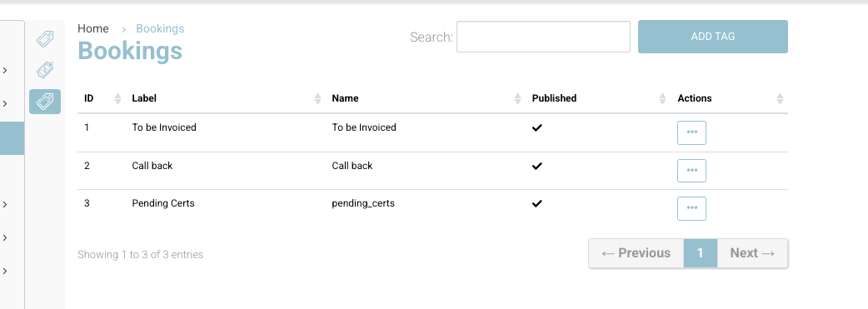Click the Label column header text
This screenshot has width=868, height=309.
pos(144,98)
